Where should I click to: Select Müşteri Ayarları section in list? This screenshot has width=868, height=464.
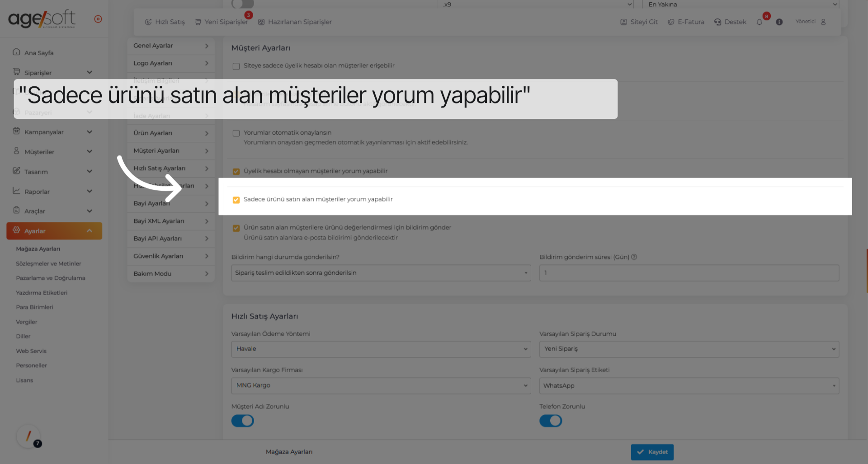[171, 151]
